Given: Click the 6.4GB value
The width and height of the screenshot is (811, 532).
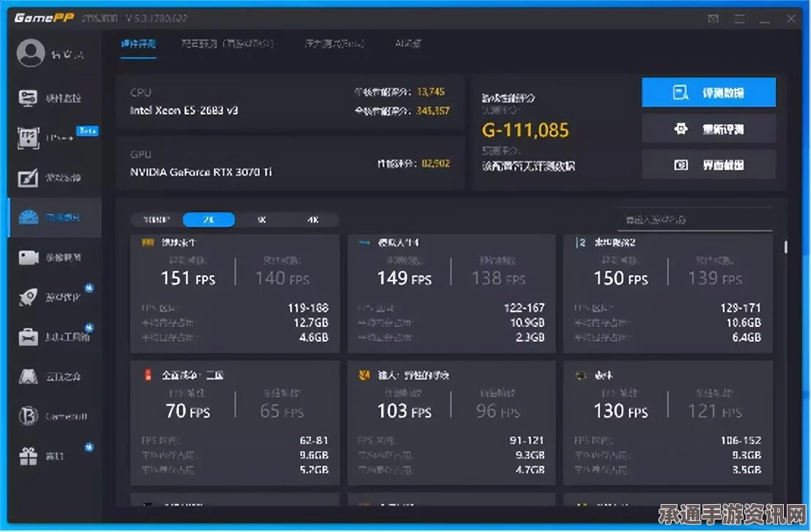Looking at the screenshot, I should tap(746, 338).
